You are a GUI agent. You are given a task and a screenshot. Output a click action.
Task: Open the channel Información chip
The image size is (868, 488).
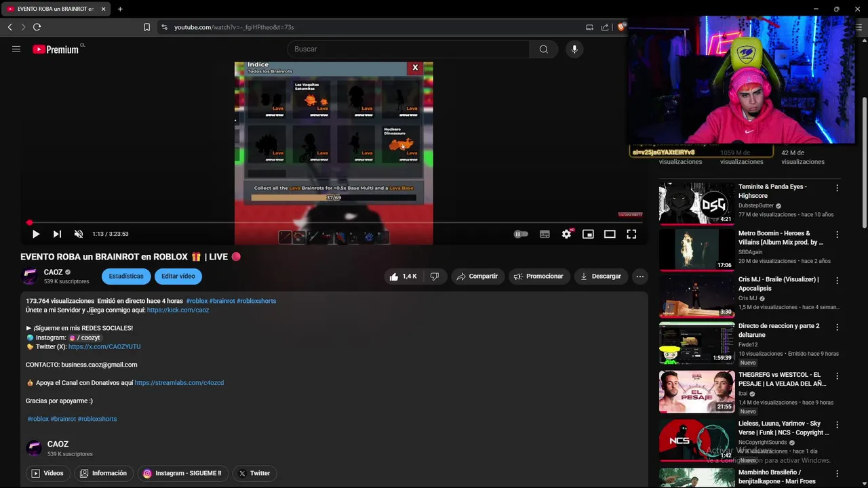coord(103,473)
